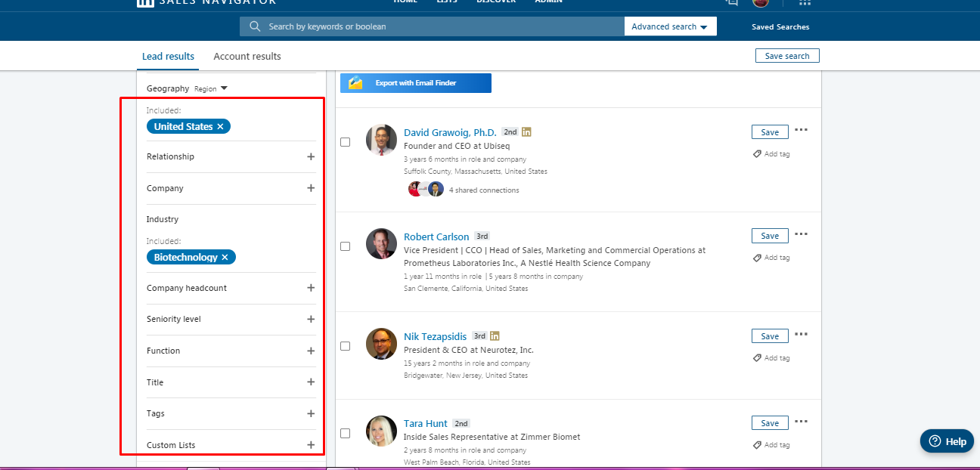980x470 pixels.
Task: Expand the Seniority level filter
Action: [310, 319]
